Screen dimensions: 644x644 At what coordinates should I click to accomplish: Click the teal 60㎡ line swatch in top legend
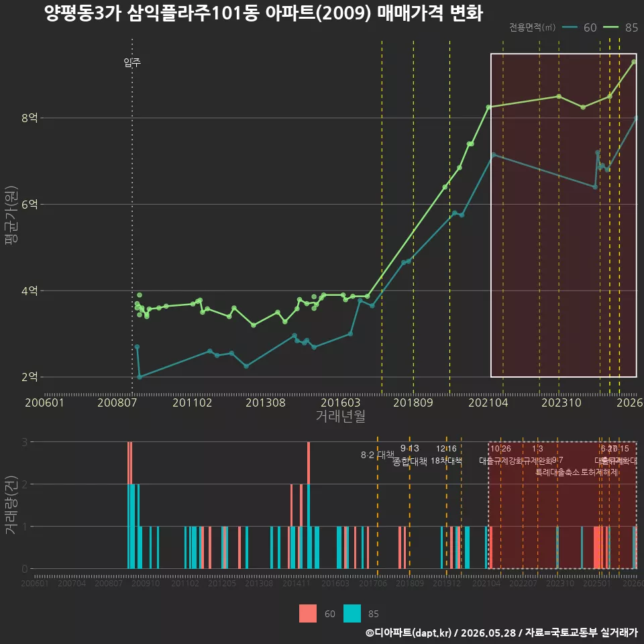point(570,28)
